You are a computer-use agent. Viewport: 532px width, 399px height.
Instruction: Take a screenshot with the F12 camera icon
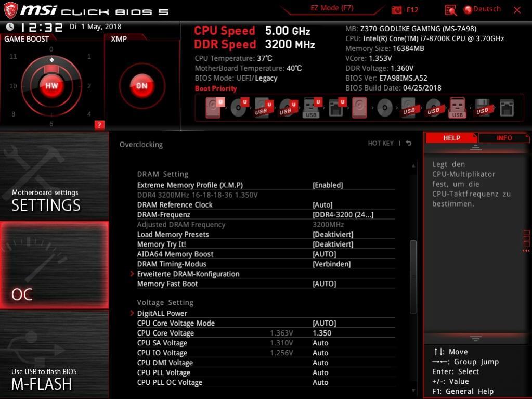[x=396, y=10]
